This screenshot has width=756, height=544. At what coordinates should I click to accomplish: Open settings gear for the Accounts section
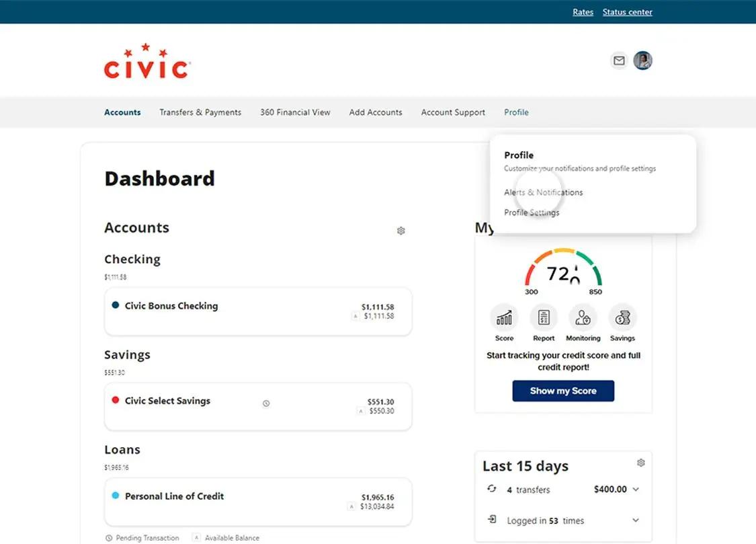point(401,231)
